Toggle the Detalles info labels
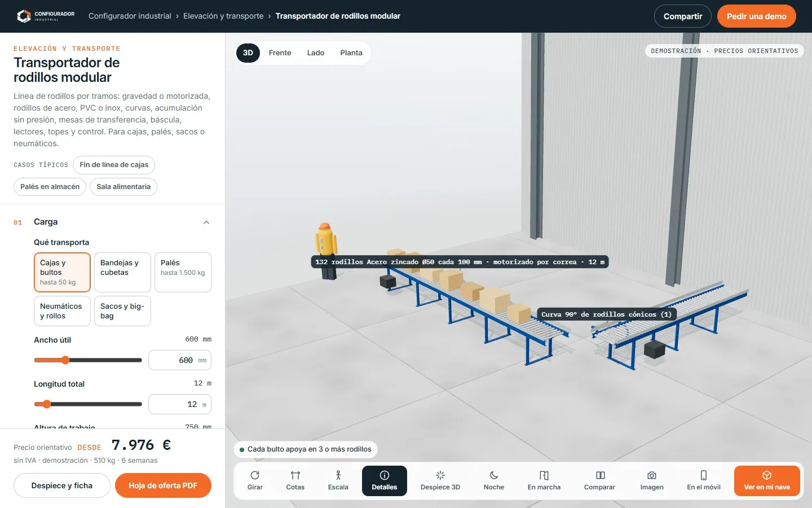The image size is (812, 508). tap(385, 481)
